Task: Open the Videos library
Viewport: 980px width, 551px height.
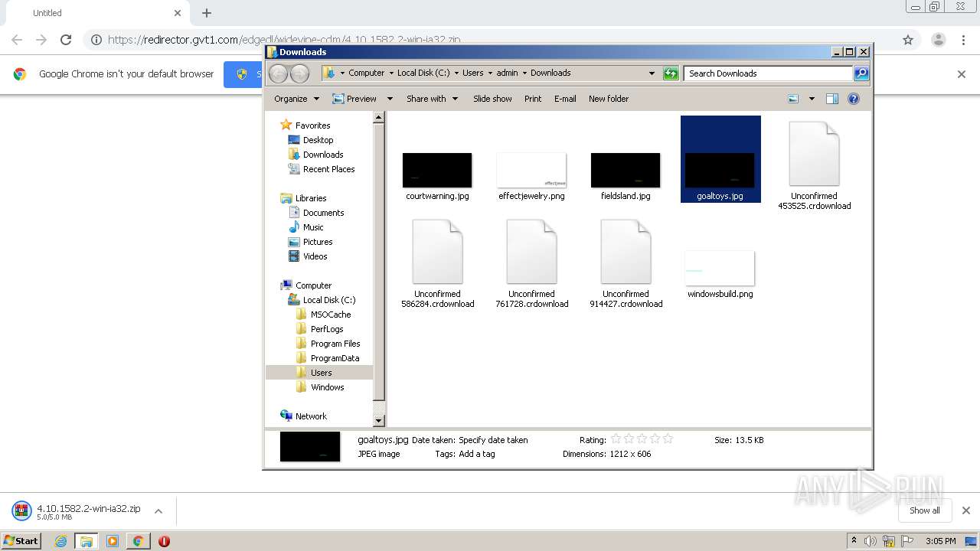Action: click(308, 256)
